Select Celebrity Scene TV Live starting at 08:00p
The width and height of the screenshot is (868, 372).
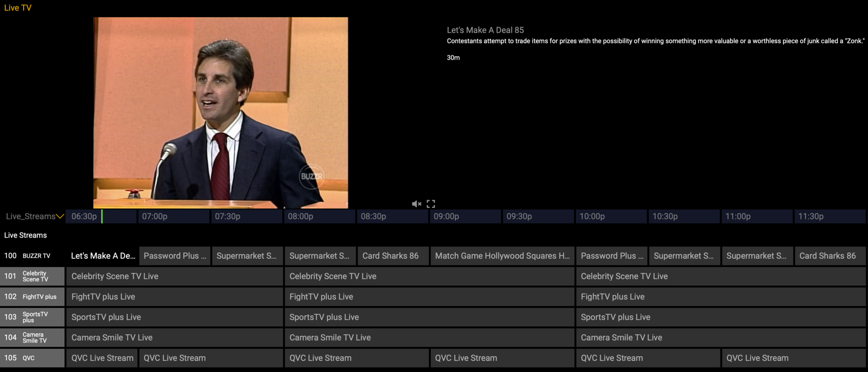(430, 276)
